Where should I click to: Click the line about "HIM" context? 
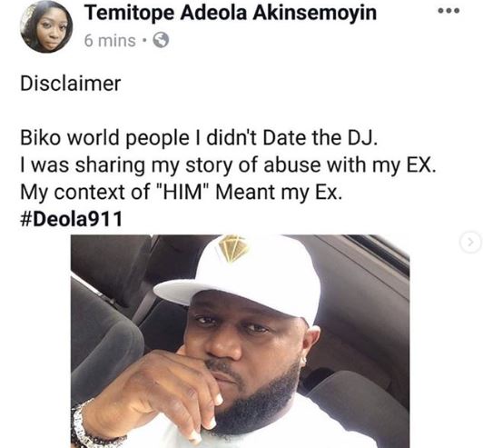pyautogui.click(x=182, y=192)
